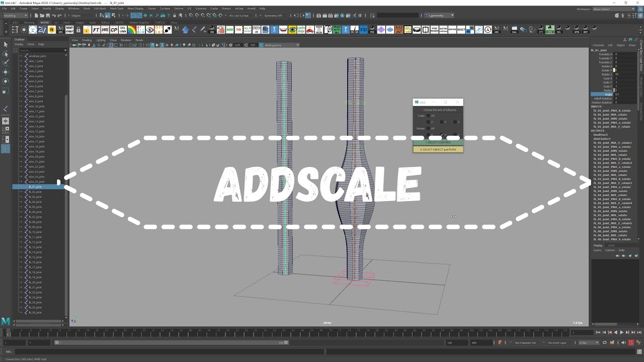Open the Deform menu
This screenshot has width=644, height=362.
179,9
